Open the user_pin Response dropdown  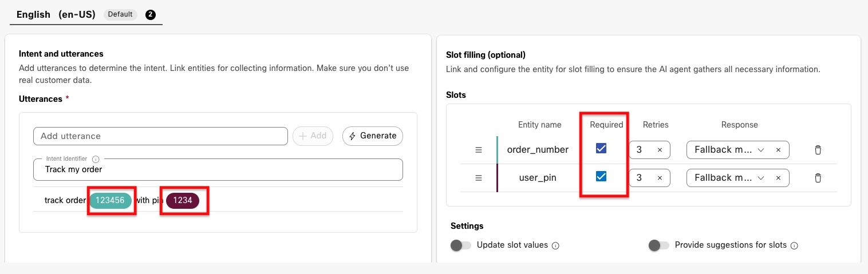coord(761,178)
